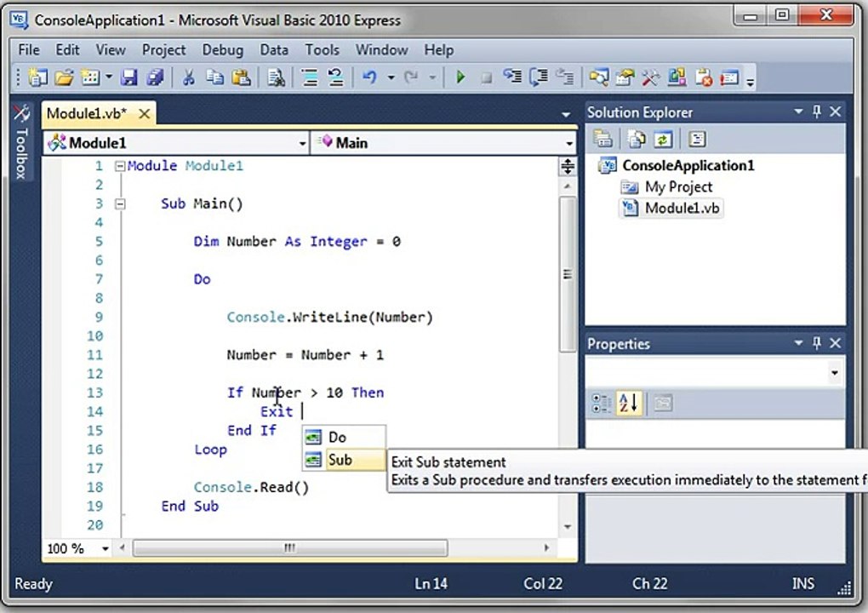Open the Error List toolbar icon
The image size is (868, 613).
pyautogui.click(x=703, y=77)
